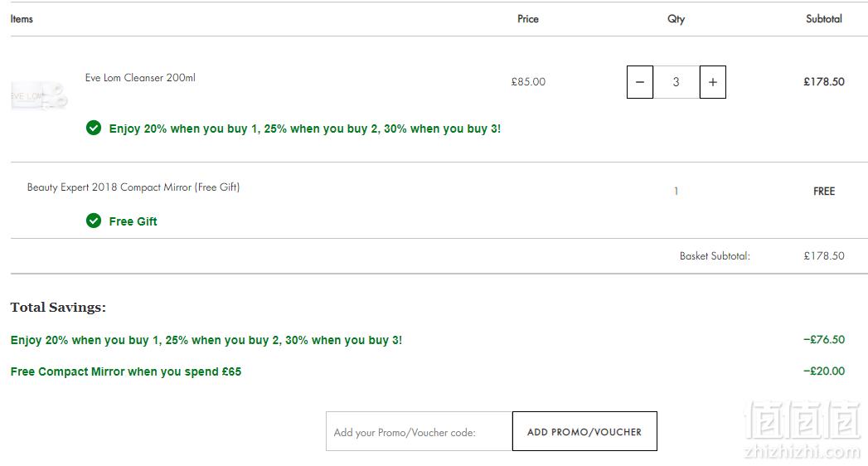Click the ADD PROMO/VOUCHER button
The image size is (868, 466).
pos(584,431)
